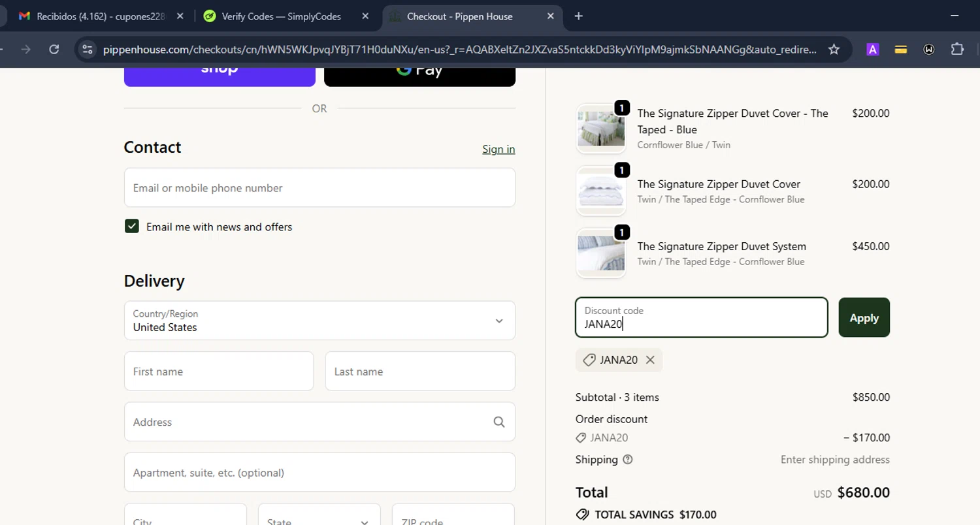Open the State dropdown
Screen dimensions: 980x525
[x=319, y=515]
